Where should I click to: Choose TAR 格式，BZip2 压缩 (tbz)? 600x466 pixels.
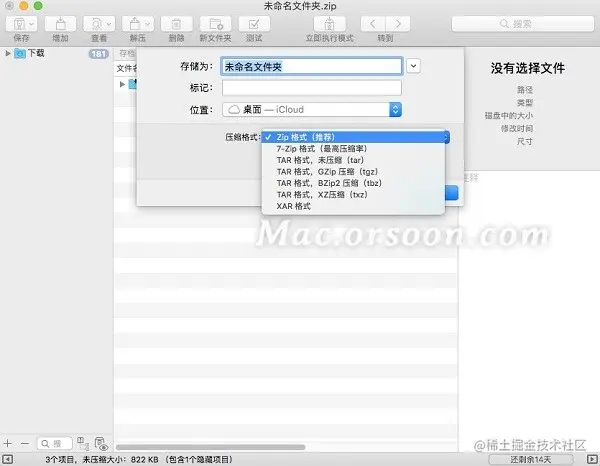[354, 183]
